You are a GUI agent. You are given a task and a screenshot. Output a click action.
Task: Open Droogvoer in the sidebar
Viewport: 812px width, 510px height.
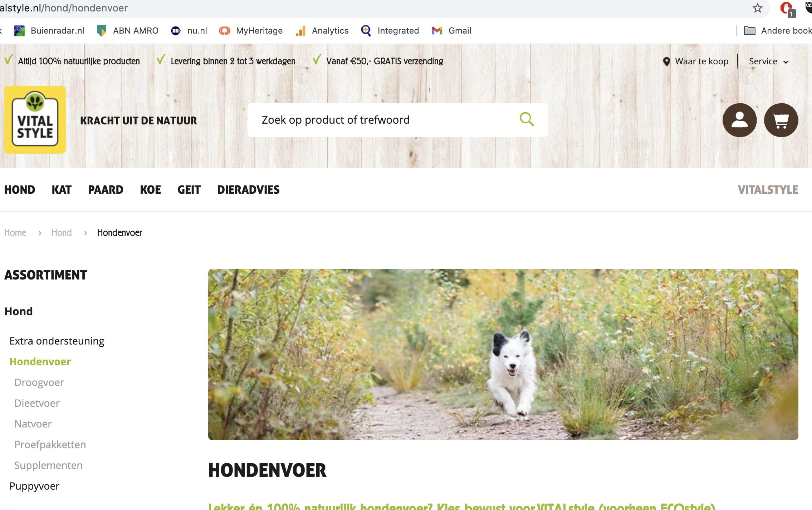click(39, 382)
